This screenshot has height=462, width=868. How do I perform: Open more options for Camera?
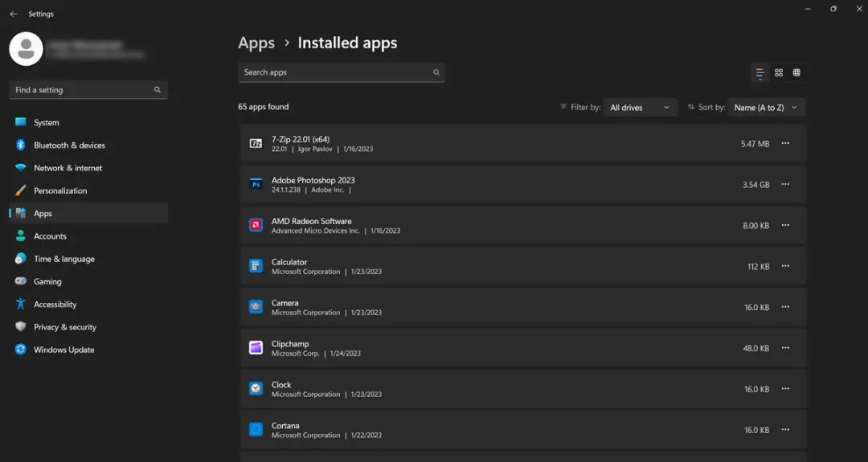[785, 307]
